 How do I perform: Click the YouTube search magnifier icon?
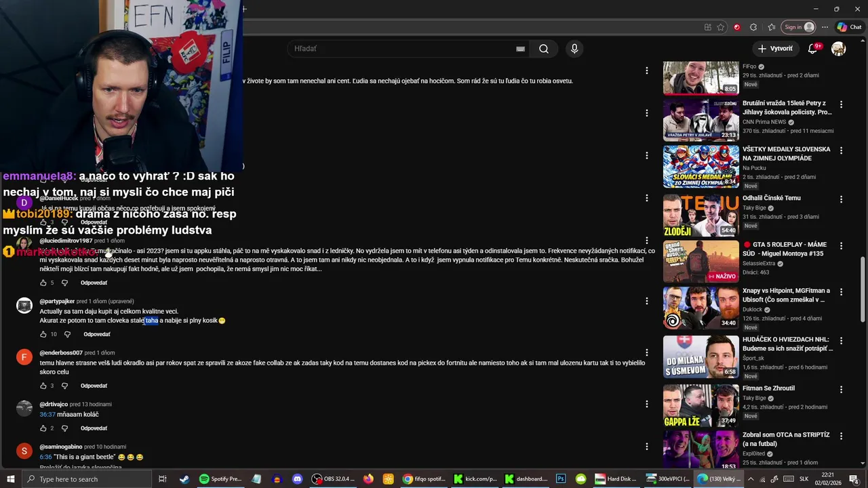[543, 49]
